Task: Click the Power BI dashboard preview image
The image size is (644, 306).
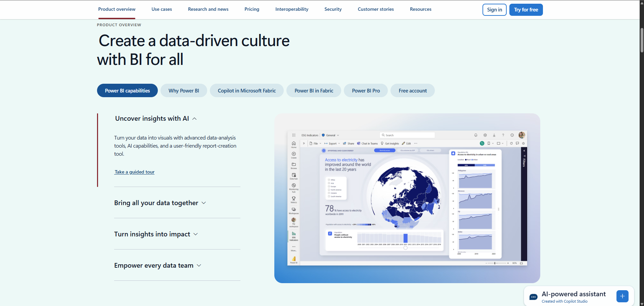Action: (407, 198)
